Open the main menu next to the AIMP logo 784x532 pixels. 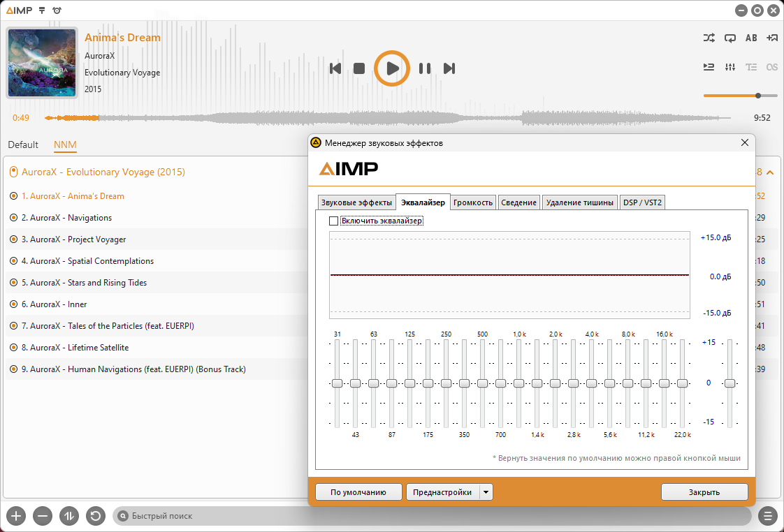[42, 10]
